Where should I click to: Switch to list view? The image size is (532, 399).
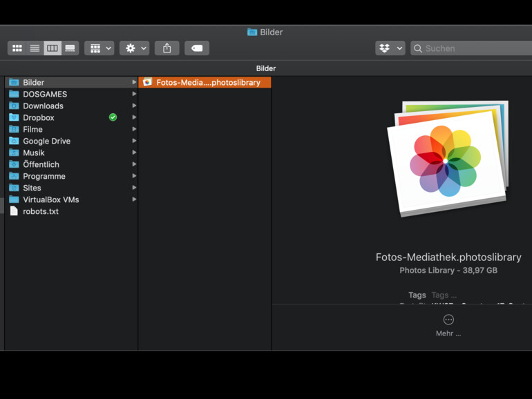click(35, 48)
